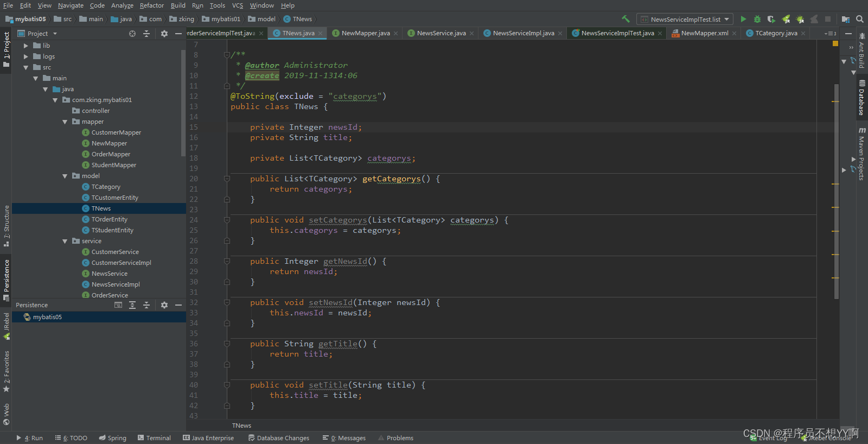Open Search Everywhere magnifier icon

point(860,19)
